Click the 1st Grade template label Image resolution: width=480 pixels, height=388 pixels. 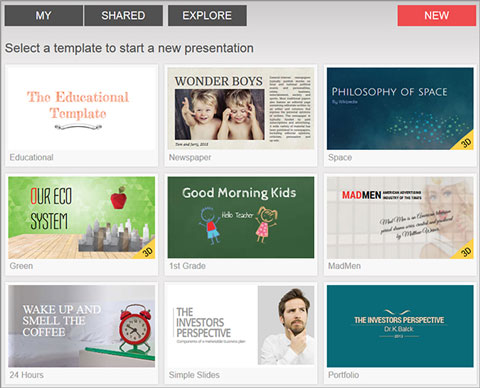click(x=187, y=266)
